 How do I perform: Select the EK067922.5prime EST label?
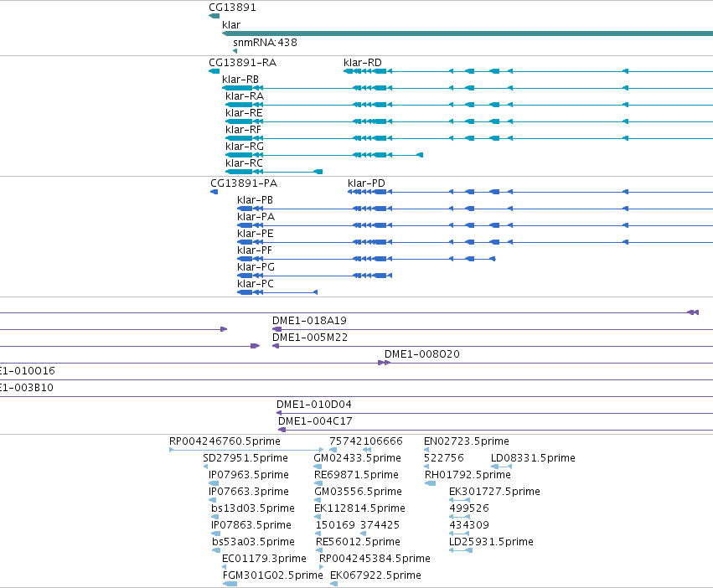click(x=375, y=575)
